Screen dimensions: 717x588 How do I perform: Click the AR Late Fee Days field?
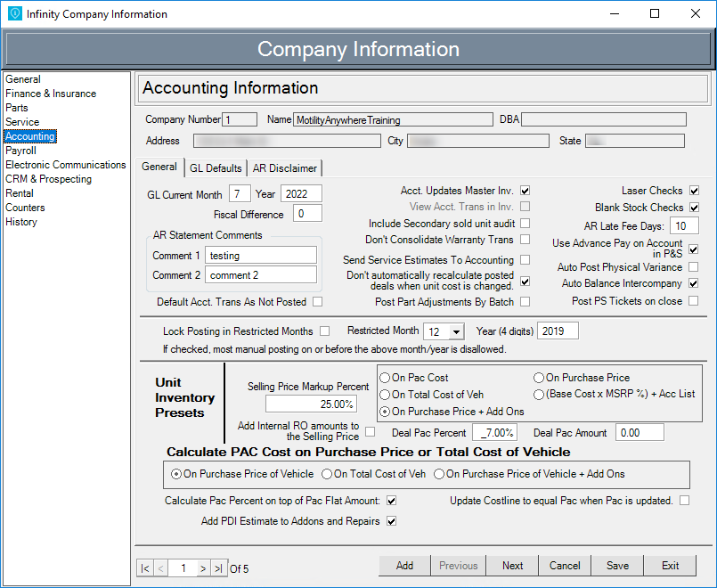click(685, 226)
